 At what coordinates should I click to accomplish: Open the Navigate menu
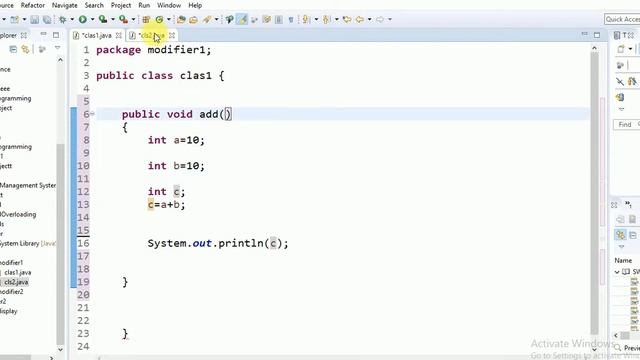tap(64, 5)
